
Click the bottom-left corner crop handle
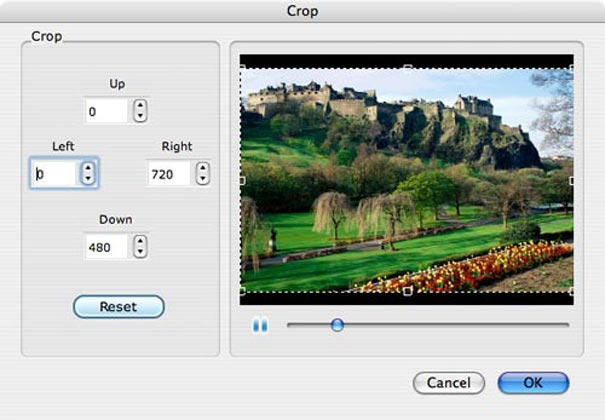tap(243, 291)
